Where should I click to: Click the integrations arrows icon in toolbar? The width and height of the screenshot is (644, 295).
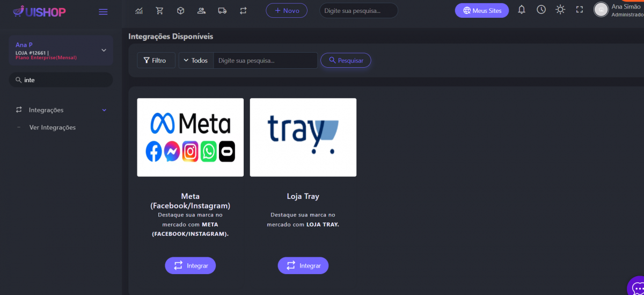[243, 11]
